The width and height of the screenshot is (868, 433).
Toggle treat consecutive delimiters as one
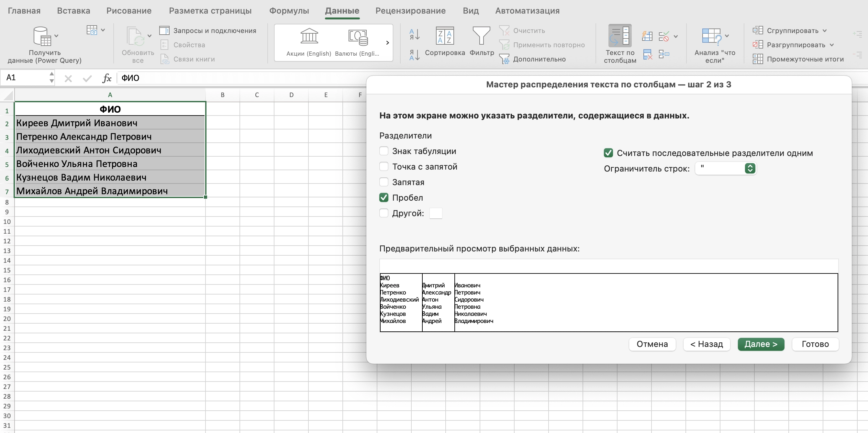click(608, 153)
